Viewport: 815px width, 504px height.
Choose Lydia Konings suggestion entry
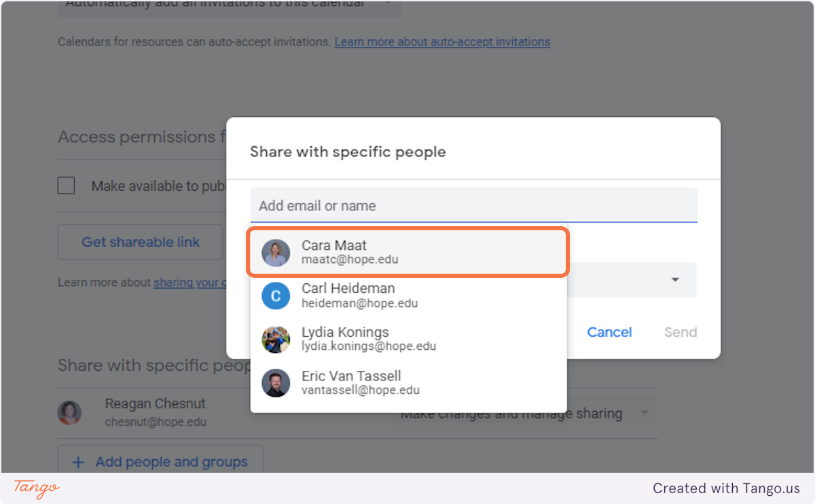coord(407,340)
